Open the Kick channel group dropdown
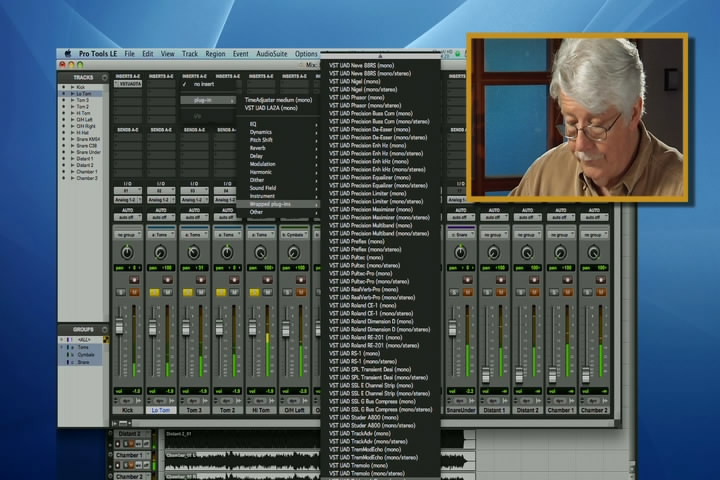Image resolution: width=720 pixels, height=480 pixels. 127,235
